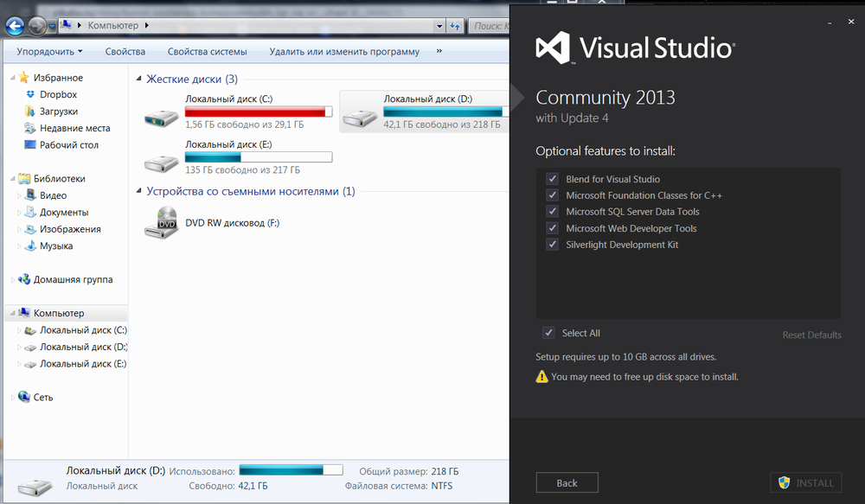Viewport: 865px width, 504px height.
Task: Click the Сеть network icon
Action: pyautogui.click(x=23, y=397)
